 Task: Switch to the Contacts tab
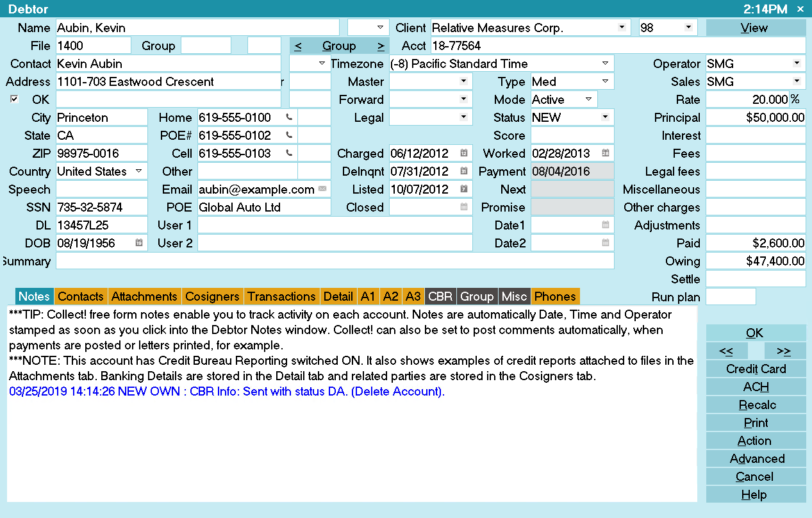point(81,296)
